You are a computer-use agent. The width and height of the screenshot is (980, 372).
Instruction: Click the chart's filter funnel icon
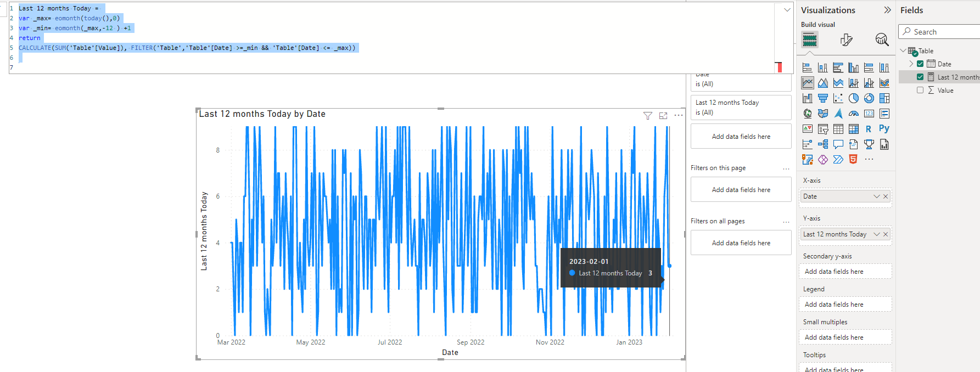pyautogui.click(x=648, y=116)
